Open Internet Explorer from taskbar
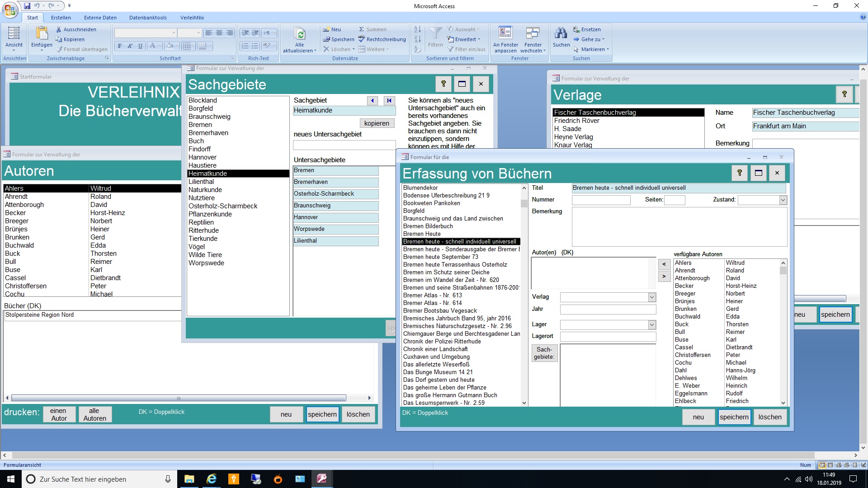This screenshot has width=868, height=488. pyautogui.click(x=211, y=479)
